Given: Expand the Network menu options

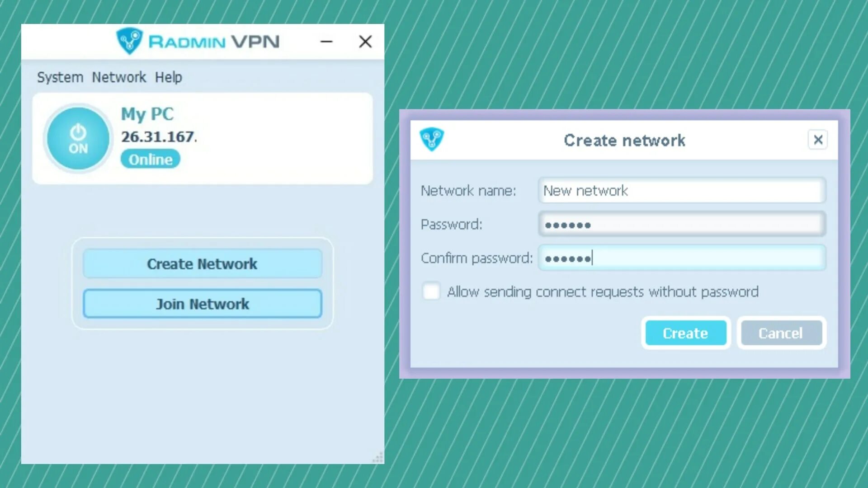Looking at the screenshot, I should (x=119, y=77).
